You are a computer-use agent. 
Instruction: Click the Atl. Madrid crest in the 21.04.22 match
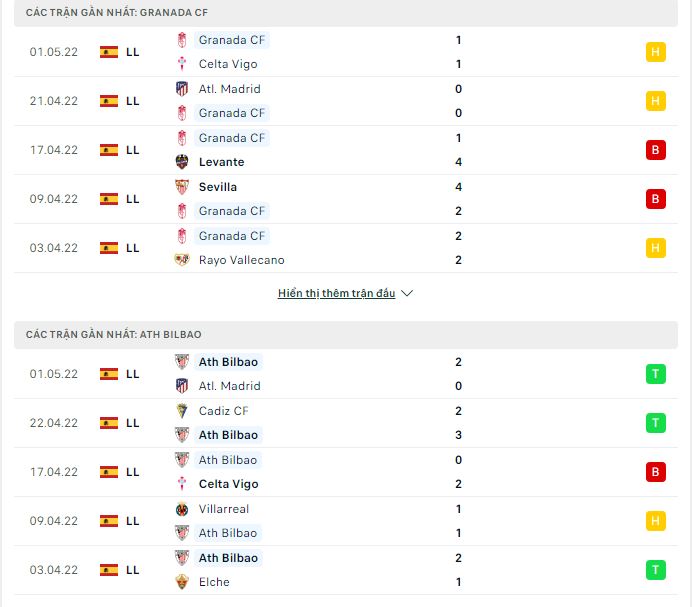point(182,89)
